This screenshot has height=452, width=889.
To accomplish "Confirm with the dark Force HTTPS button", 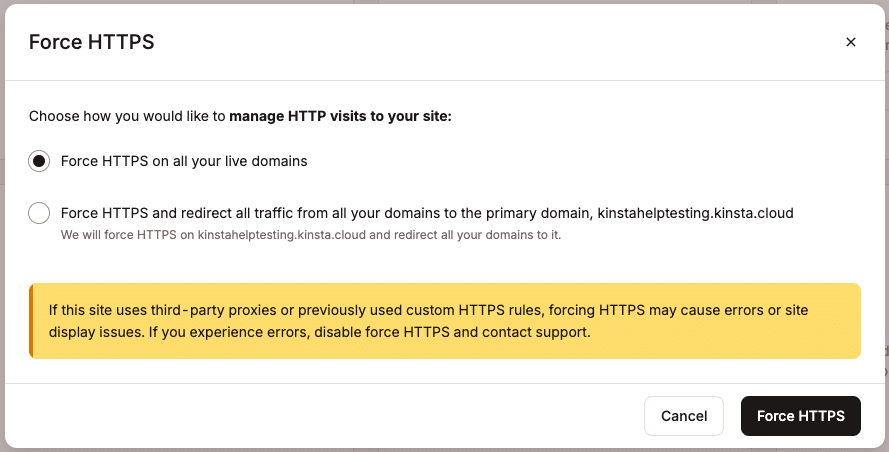I will pyautogui.click(x=800, y=416).
